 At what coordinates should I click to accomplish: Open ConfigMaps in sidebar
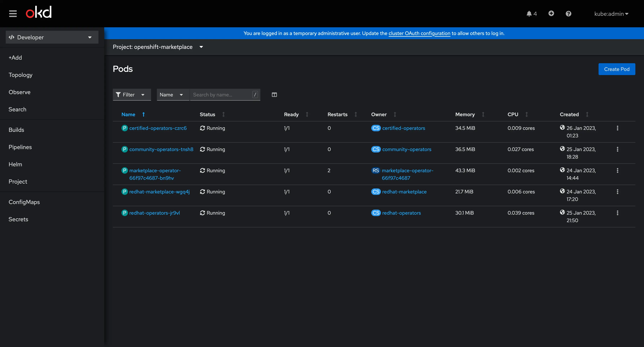coord(24,202)
